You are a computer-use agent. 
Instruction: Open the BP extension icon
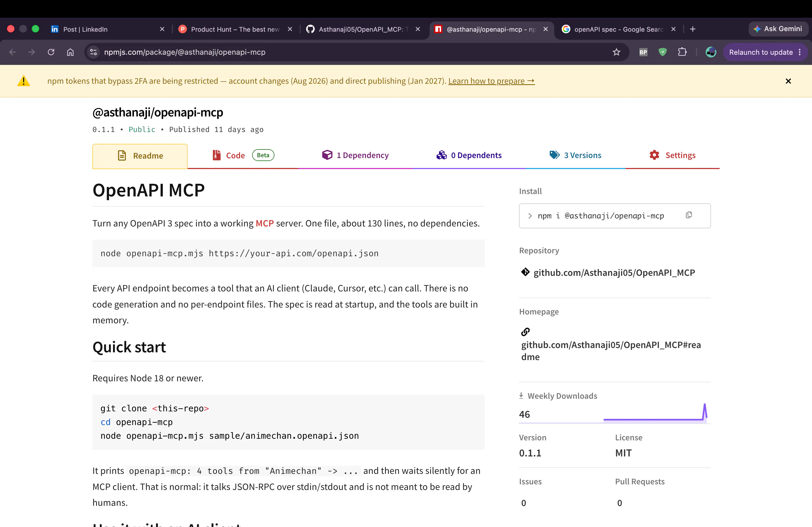(x=643, y=52)
